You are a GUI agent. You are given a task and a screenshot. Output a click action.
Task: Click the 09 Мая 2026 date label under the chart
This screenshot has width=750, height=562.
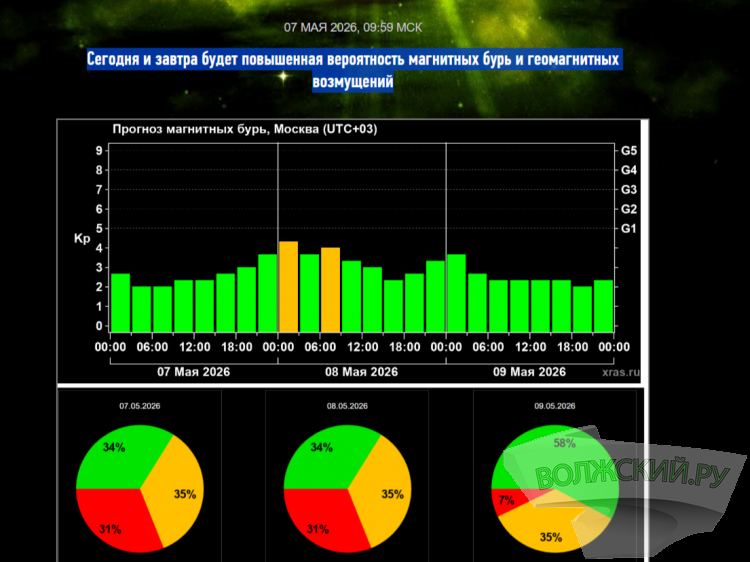(x=529, y=372)
